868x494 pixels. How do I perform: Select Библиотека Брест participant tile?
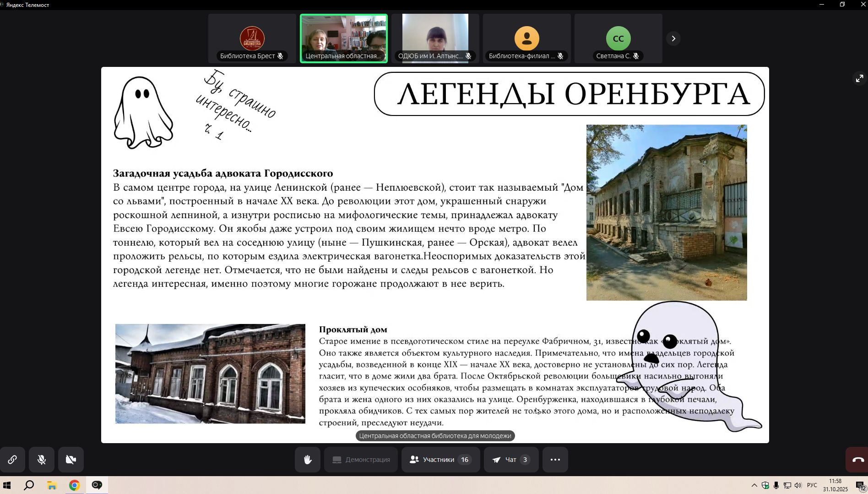click(252, 38)
